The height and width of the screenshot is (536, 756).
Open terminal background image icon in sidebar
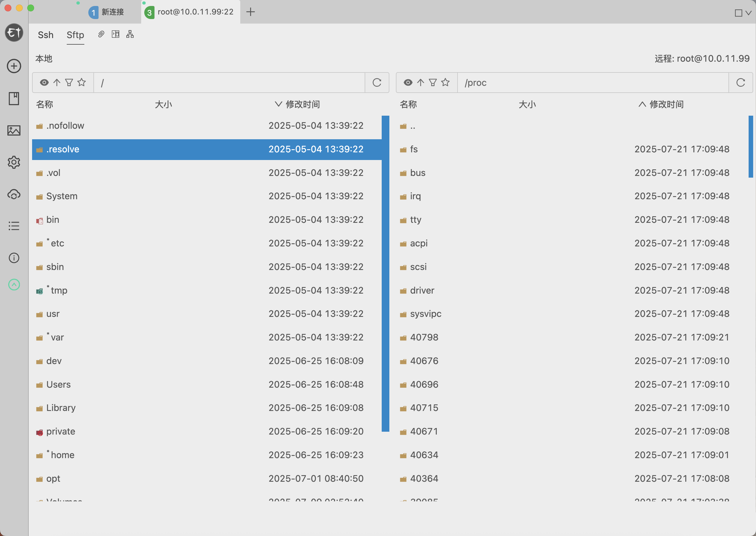14,130
